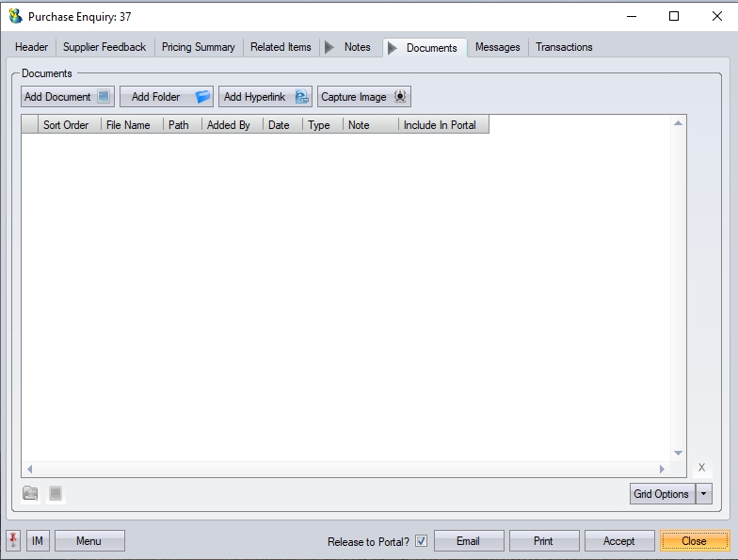Open the Header tab
Screen dimensions: 738x560
coord(32,47)
